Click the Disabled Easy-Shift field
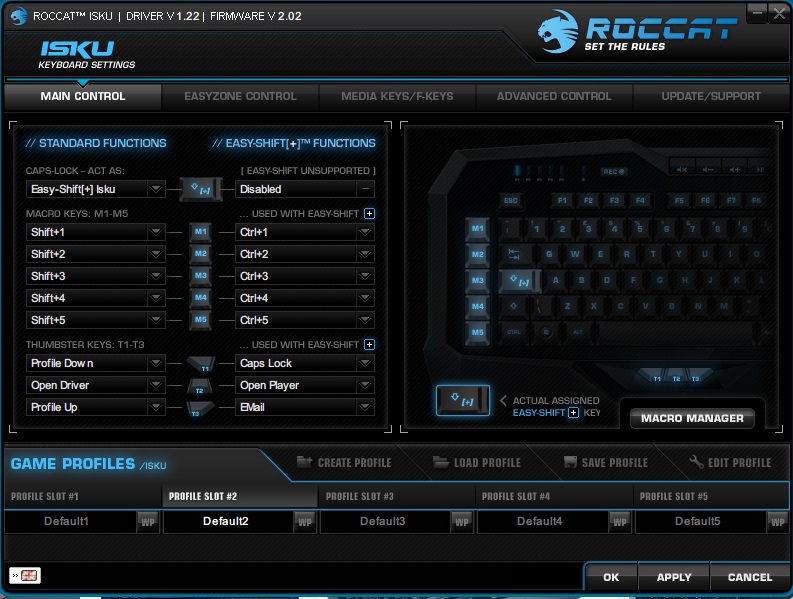 (x=305, y=189)
